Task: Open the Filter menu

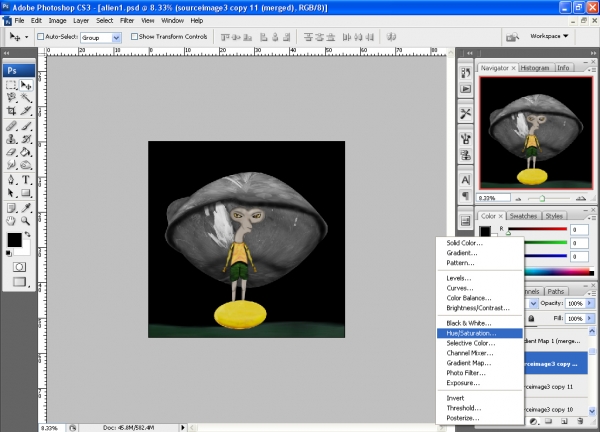Action: (127, 21)
